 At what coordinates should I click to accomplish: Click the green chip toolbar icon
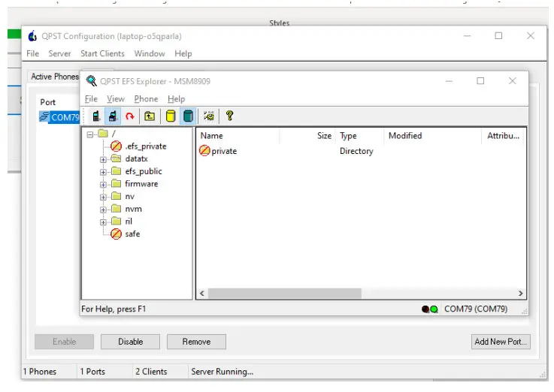tap(209, 116)
